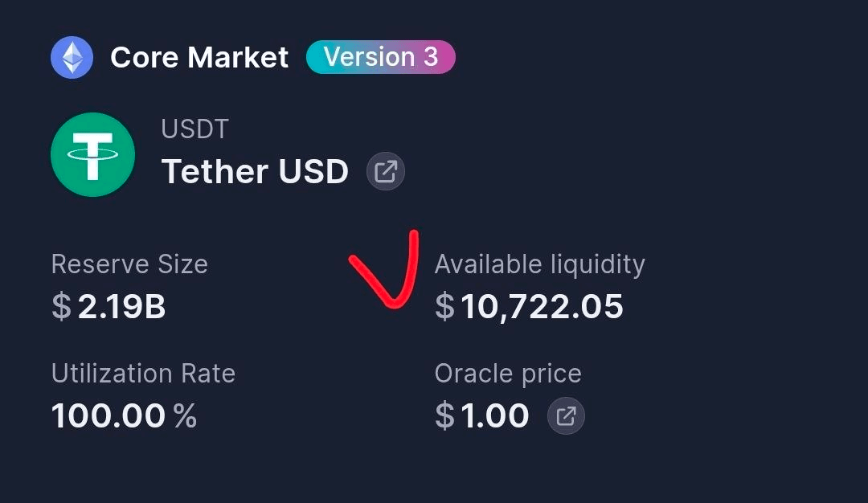The height and width of the screenshot is (503, 868).
Task: Click the Ethereum network icon
Action: click(x=72, y=57)
